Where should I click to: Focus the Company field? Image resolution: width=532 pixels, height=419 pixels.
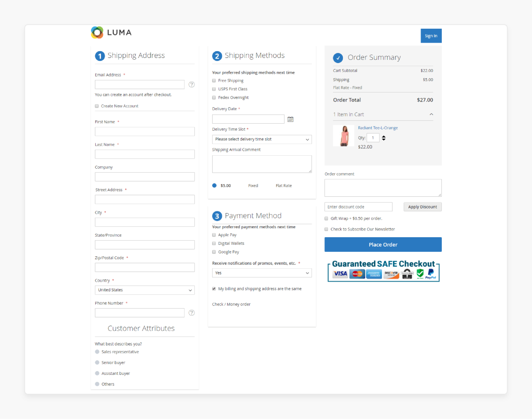(145, 177)
